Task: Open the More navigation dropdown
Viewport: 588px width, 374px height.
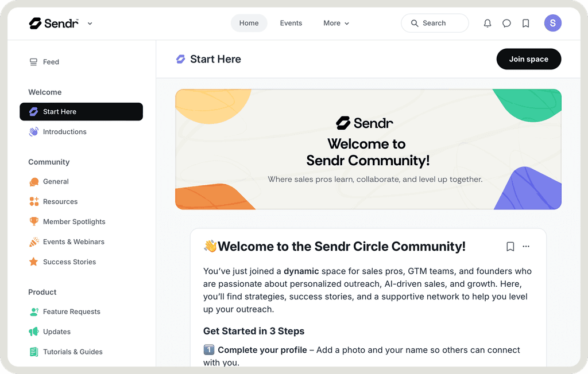Action: (x=335, y=23)
